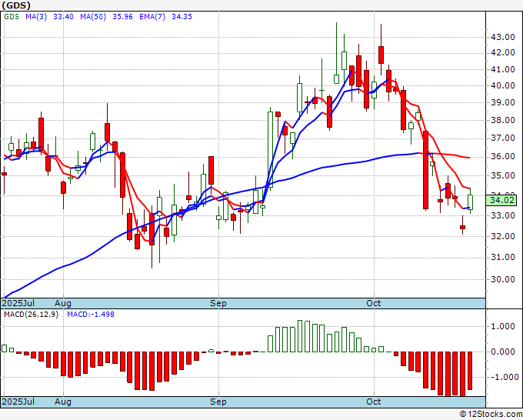Select the 41.00 price axis label
Screen dimensions: 523x420
point(503,69)
